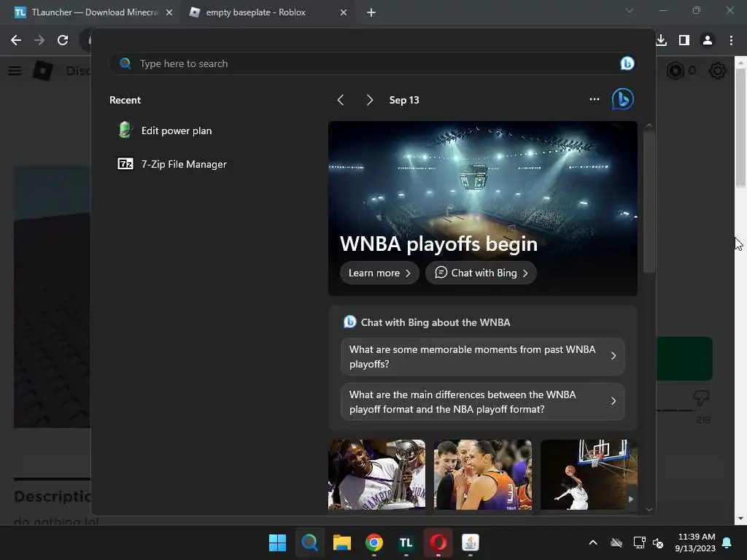The width and height of the screenshot is (747, 560).
Task: Click the Chat with Bing button
Action: point(481,273)
